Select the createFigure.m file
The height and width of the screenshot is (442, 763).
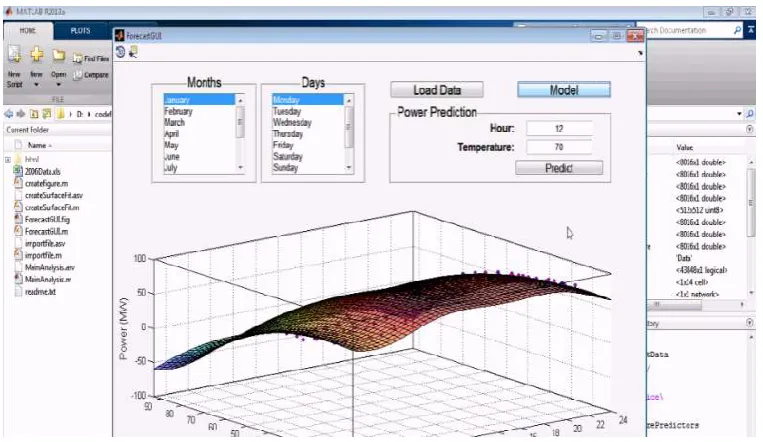coord(47,184)
